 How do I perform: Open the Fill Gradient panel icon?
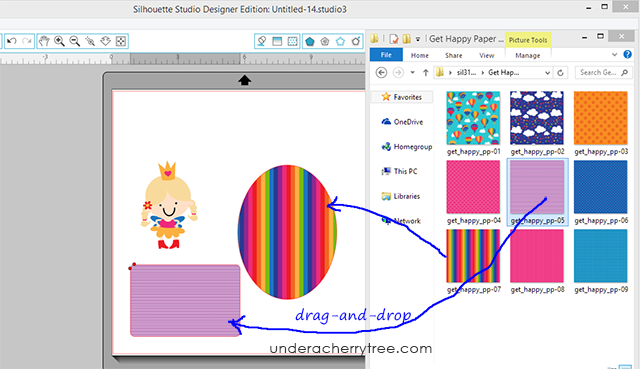277,41
